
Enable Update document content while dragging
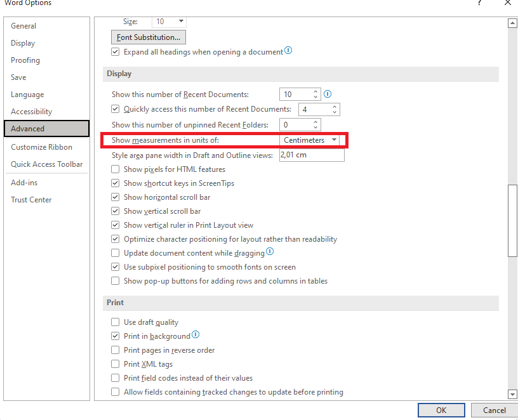(115, 253)
